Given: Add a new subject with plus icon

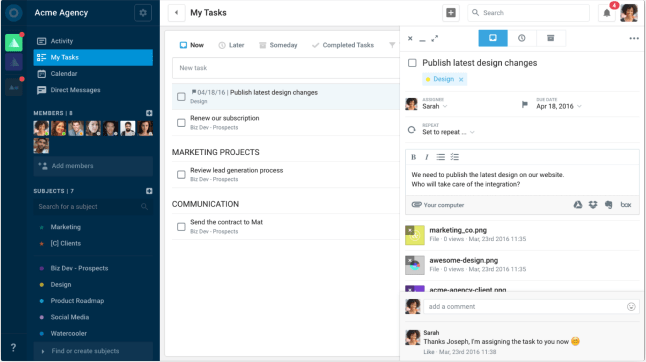Looking at the screenshot, I should click(x=149, y=191).
